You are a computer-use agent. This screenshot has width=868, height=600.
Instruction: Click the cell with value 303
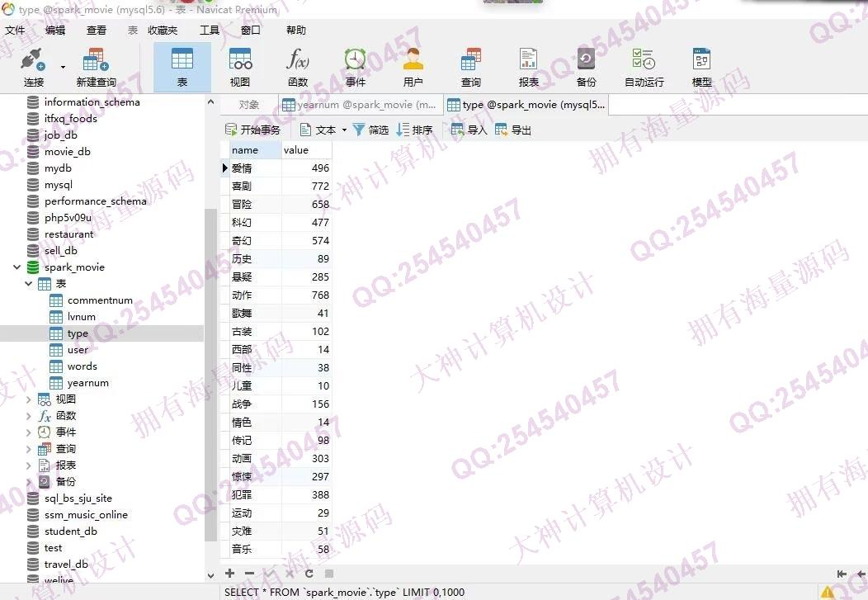coord(307,458)
